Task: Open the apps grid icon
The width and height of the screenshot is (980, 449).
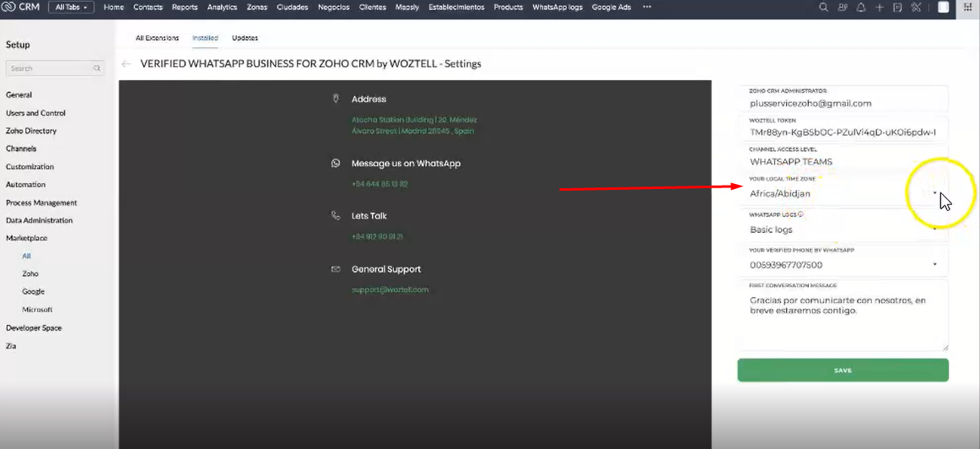Action: click(x=967, y=8)
